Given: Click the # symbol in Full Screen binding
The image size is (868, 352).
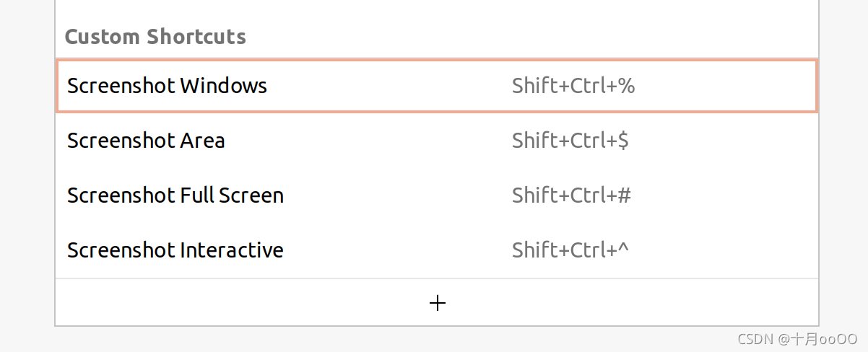Looking at the screenshot, I should point(625,195).
